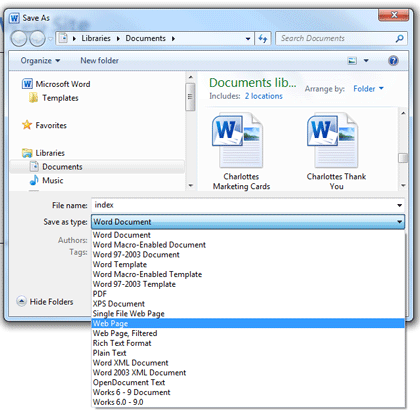Select Charlottes Thank You file thumbnail

[x=336, y=152]
